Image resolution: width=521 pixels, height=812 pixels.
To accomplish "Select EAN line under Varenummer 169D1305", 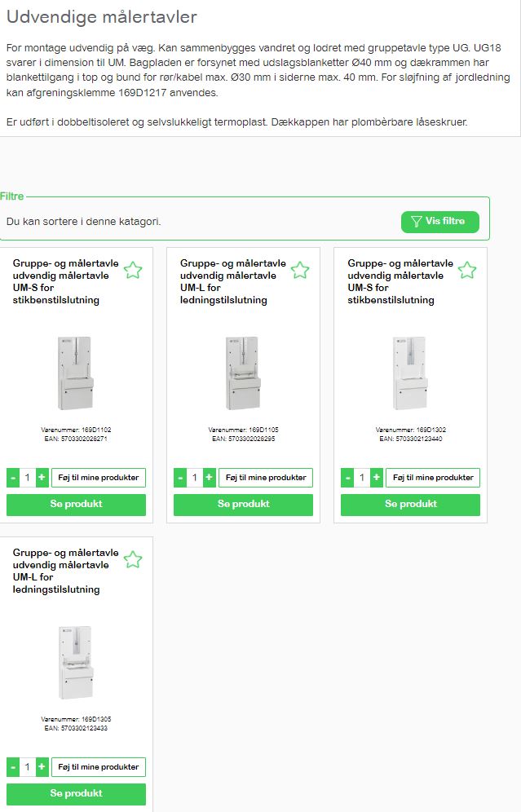I will click(x=76, y=728).
